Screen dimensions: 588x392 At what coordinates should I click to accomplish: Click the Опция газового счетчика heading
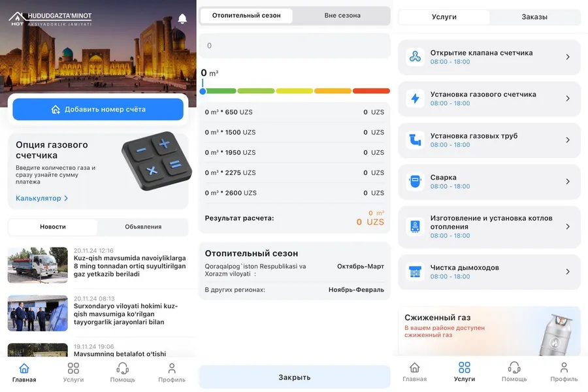(52, 150)
